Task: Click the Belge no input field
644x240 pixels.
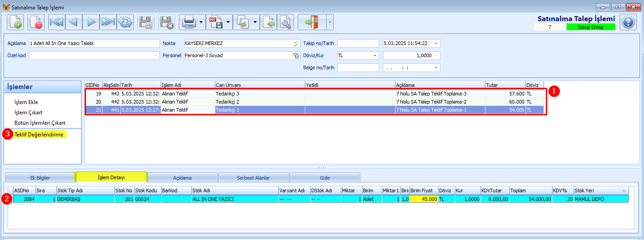Action: click(x=358, y=68)
